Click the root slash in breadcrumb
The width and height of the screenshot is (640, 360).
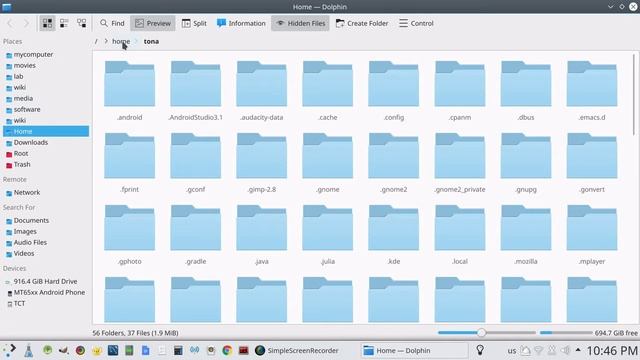click(96, 41)
